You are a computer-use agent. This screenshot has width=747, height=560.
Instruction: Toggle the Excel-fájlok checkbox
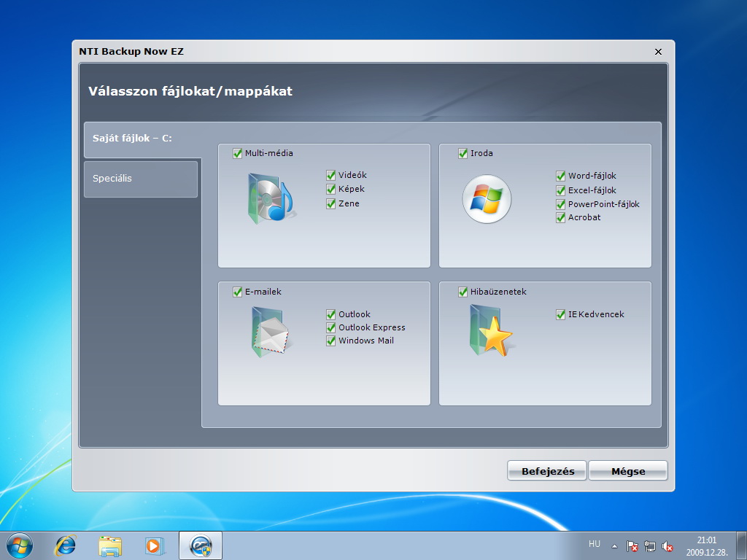(x=560, y=190)
